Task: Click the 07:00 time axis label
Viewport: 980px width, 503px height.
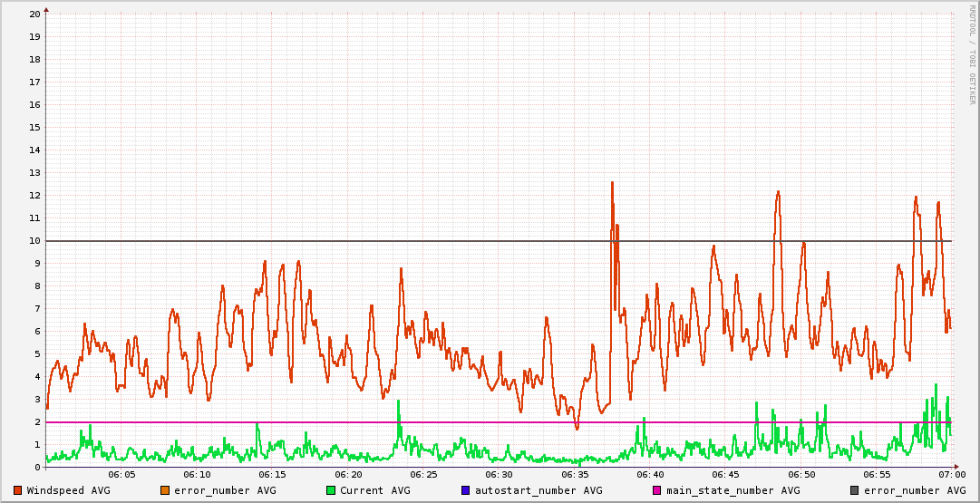Action: (952, 475)
